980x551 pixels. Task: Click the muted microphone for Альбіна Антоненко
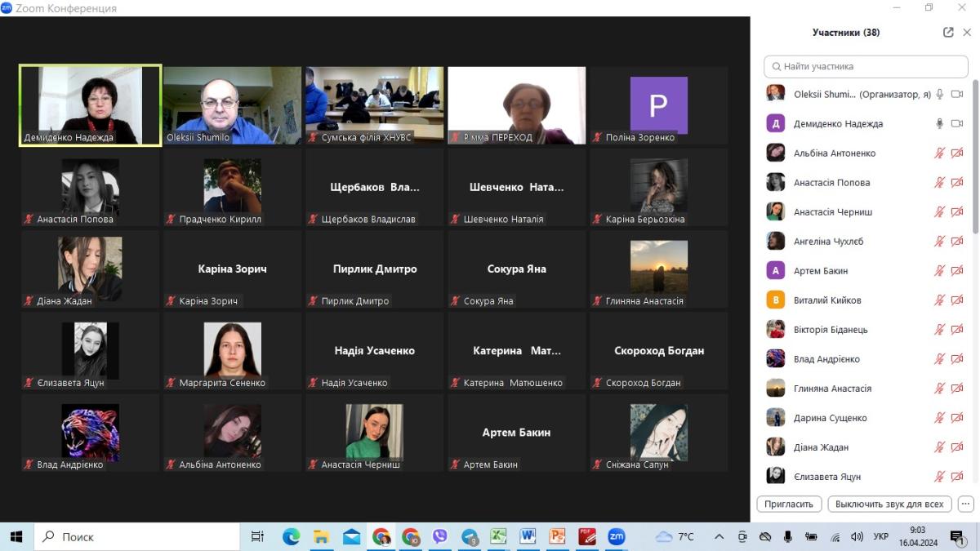[940, 153]
